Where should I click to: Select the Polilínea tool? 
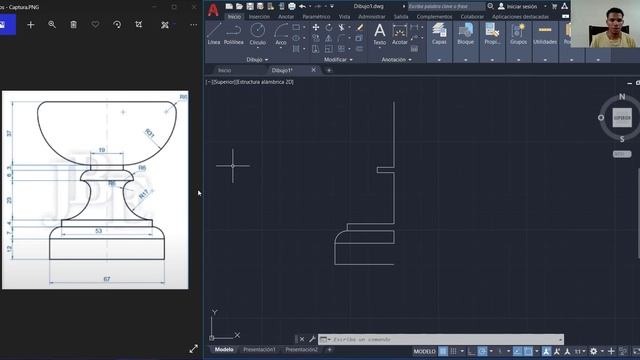coord(233,33)
